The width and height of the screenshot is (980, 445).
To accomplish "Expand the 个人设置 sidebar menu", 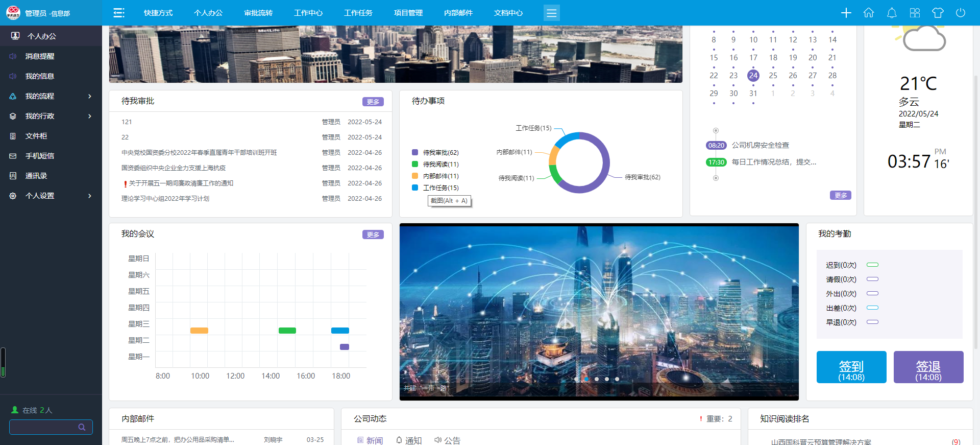I will click(x=51, y=196).
